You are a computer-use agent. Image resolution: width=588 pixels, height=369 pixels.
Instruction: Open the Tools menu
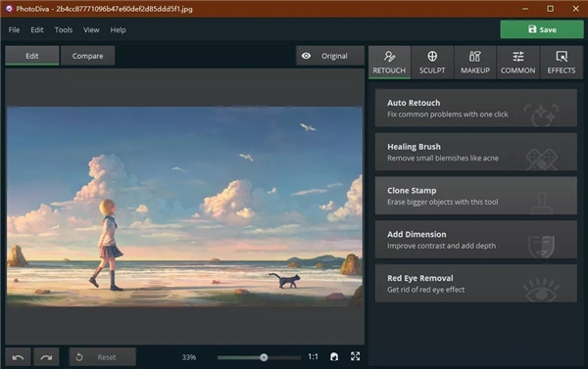[64, 29]
